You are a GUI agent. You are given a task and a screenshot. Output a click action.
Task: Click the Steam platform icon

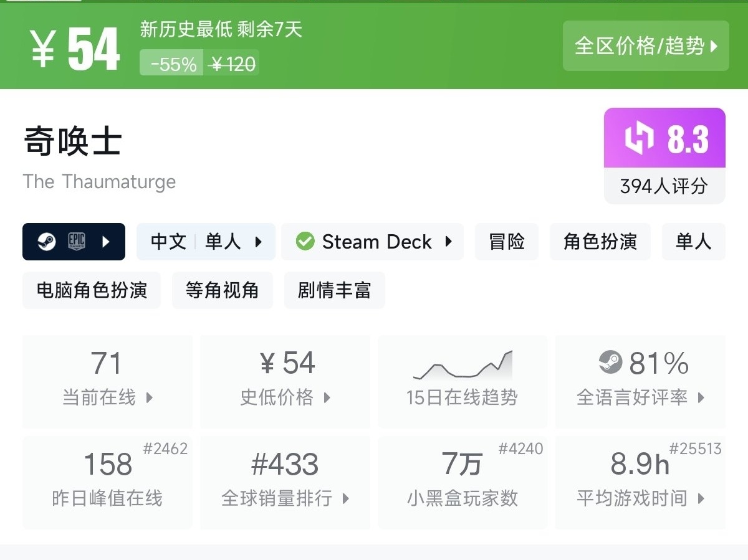[47, 242]
